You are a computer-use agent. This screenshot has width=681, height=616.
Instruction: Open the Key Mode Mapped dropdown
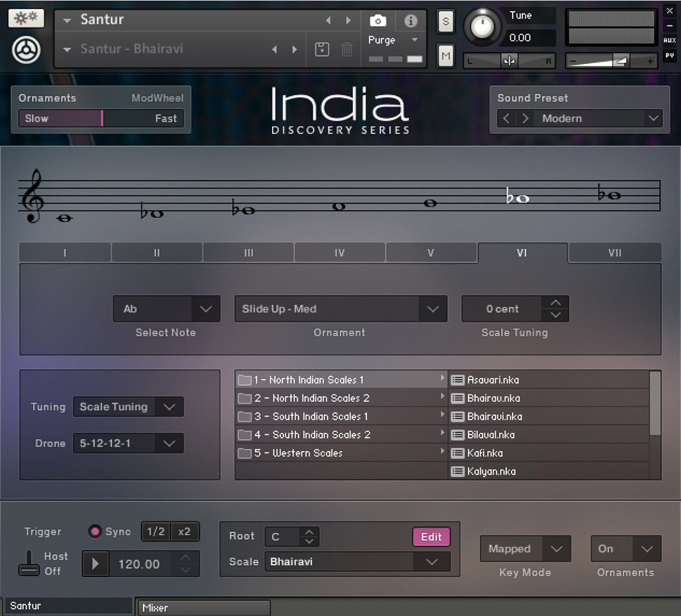[525, 549]
